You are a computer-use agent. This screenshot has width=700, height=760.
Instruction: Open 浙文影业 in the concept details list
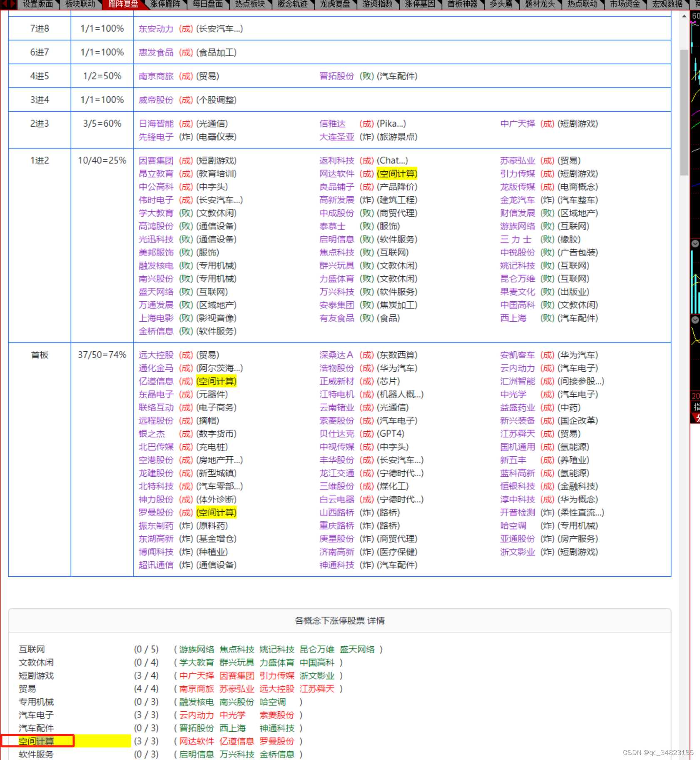point(317,676)
